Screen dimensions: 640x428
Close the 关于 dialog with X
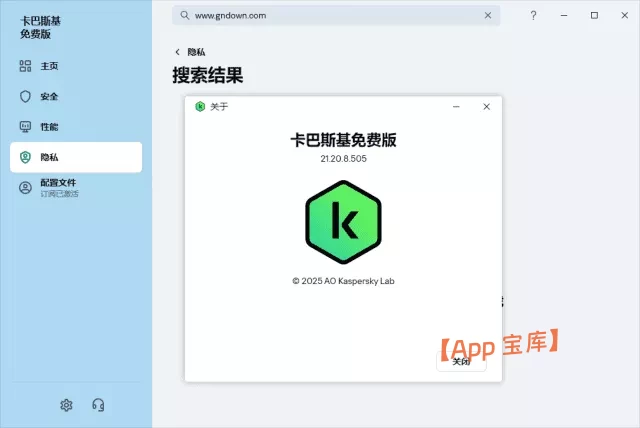[487, 106]
